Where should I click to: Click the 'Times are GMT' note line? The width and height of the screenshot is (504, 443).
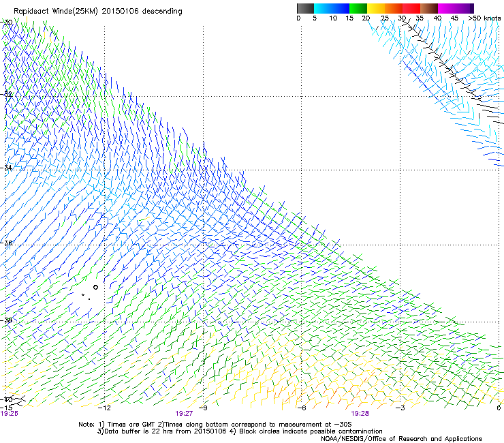215,425
